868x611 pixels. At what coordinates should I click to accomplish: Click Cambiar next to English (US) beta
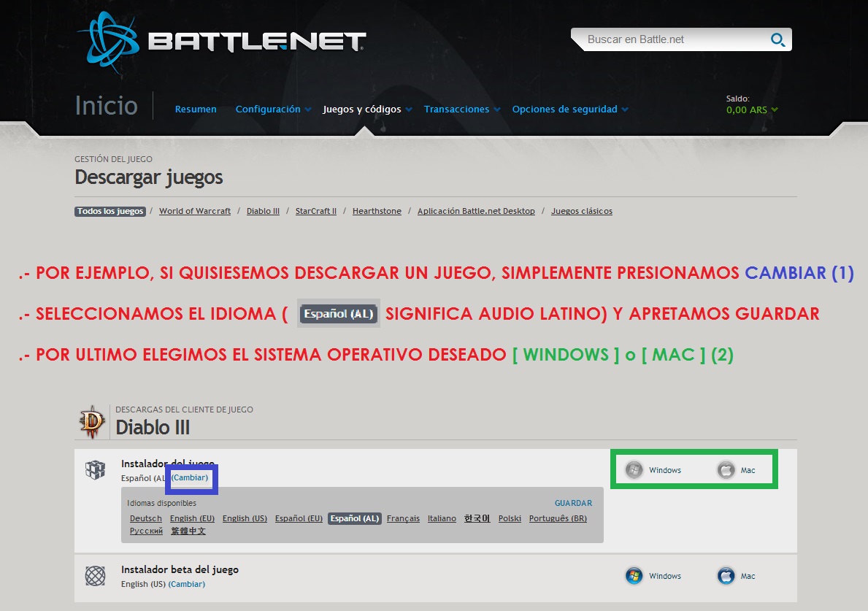pos(187,584)
